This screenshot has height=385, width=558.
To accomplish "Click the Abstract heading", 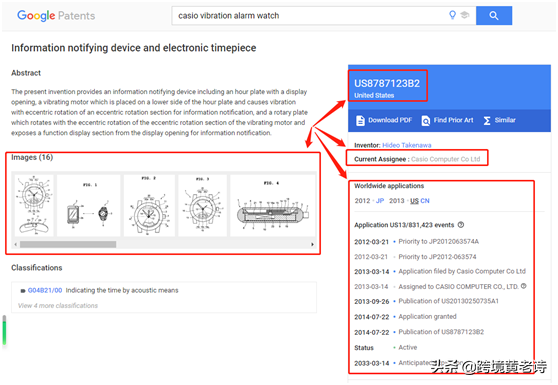I will click(x=26, y=73).
